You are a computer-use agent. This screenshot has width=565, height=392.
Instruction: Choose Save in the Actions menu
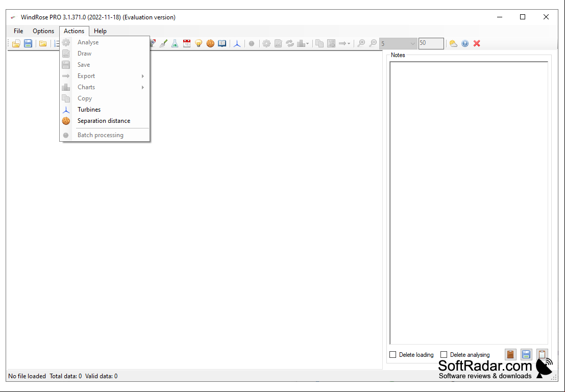105,64
